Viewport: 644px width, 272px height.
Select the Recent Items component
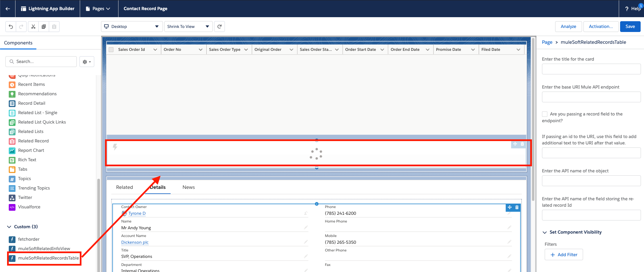click(x=32, y=84)
